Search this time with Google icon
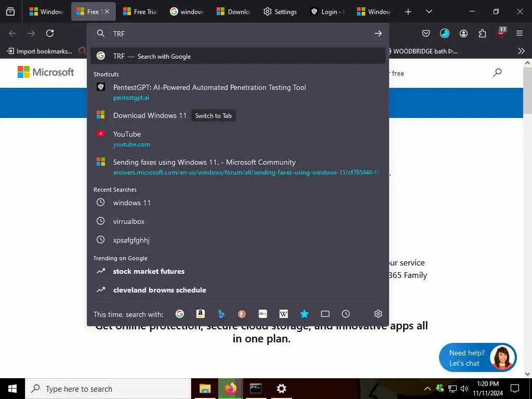Screen dimensions: 532x399 point(179,314)
